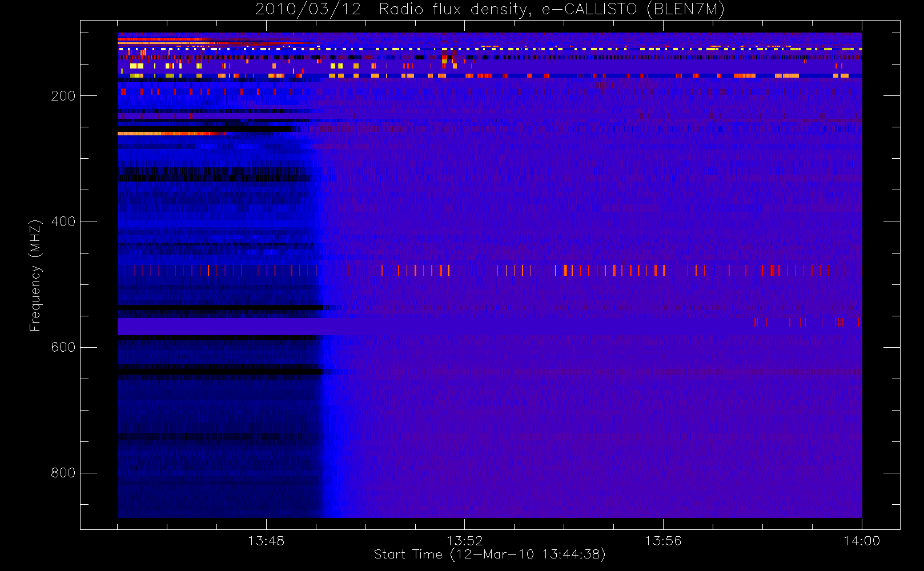
Task: Click the 'Frequency (MHz)' axis label
Action: [35, 275]
